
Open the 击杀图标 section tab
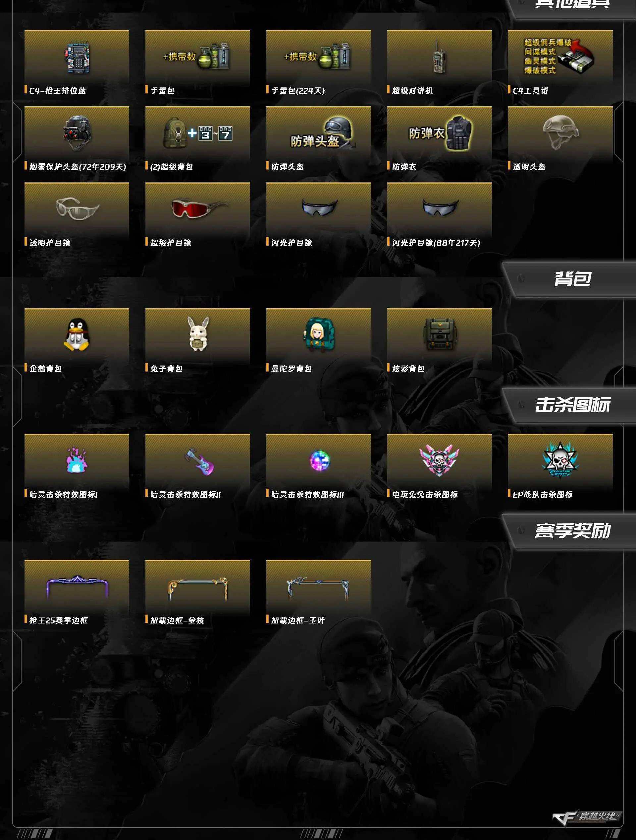click(572, 405)
